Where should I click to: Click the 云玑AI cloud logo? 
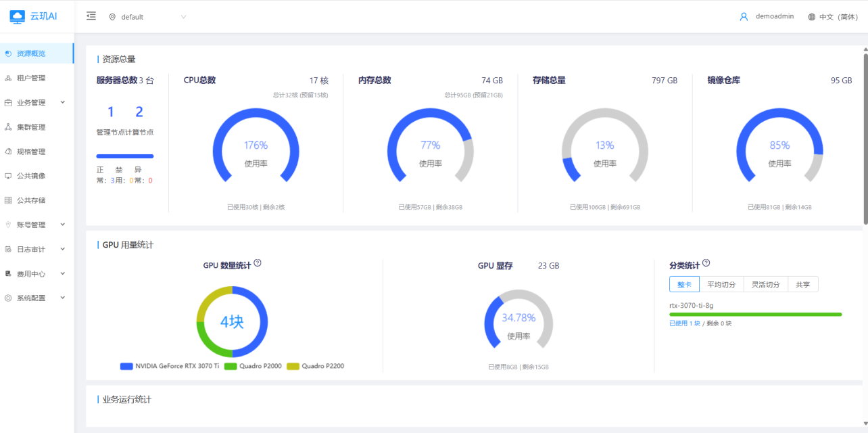[18, 16]
